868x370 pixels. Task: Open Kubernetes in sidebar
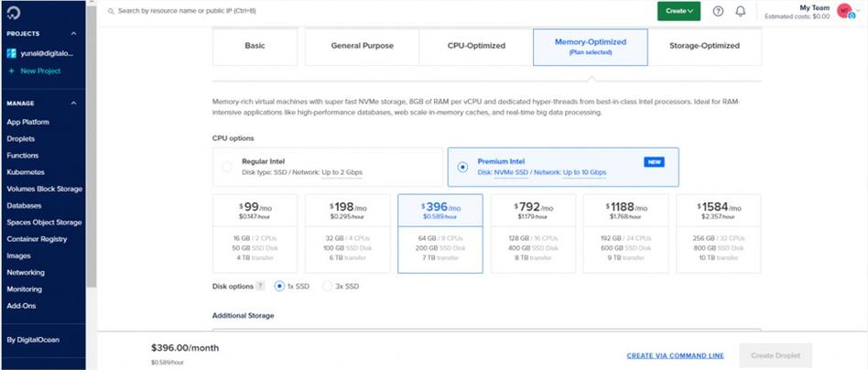(26, 172)
